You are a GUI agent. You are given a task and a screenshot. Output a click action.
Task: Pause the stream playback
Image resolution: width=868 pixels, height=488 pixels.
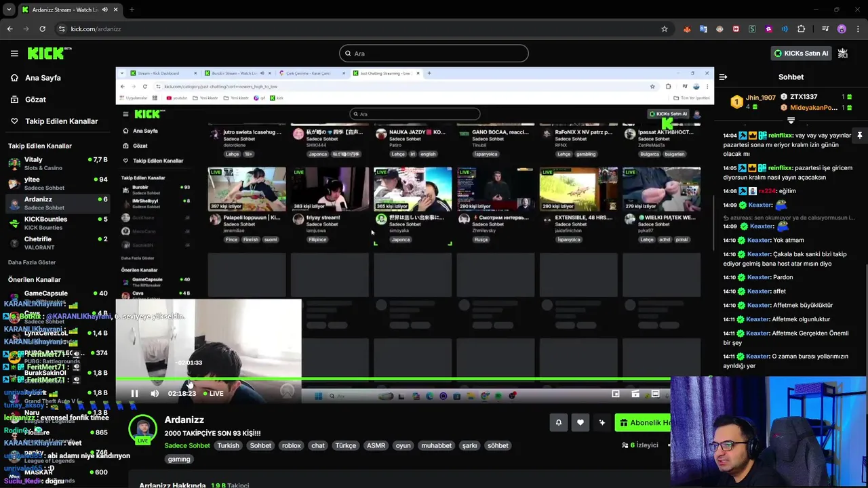[134, 393]
